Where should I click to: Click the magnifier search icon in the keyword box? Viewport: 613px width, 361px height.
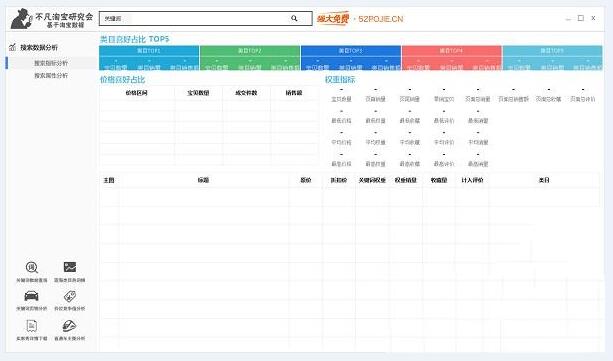point(294,18)
